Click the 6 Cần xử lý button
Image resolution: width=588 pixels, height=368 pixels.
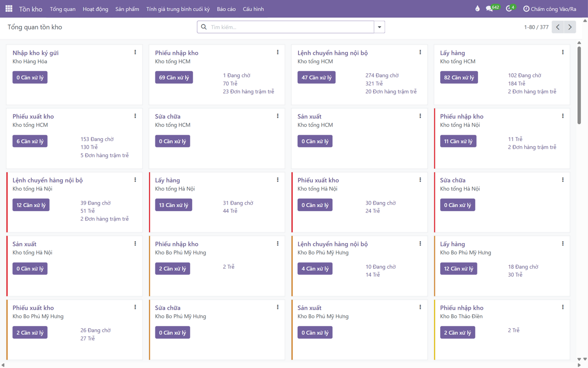coord(30,141)
